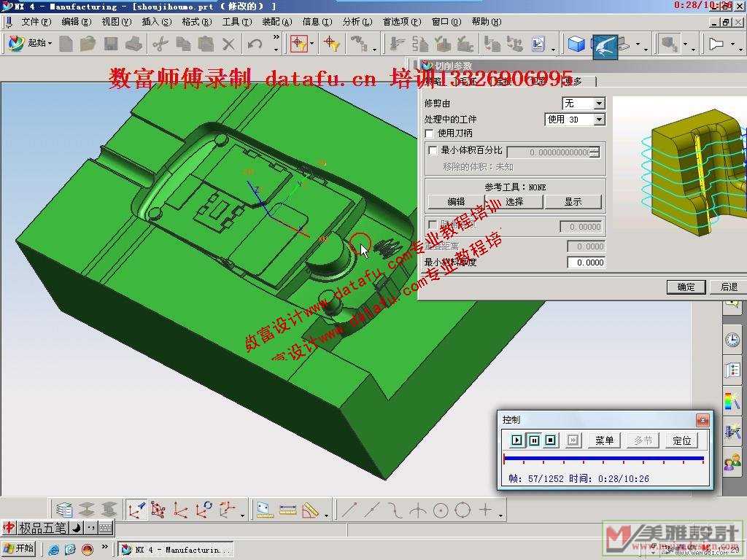Expand the selection filter dropdown arrow
Viewport: 747px width, 560px height.
click(x=312, y=44)
